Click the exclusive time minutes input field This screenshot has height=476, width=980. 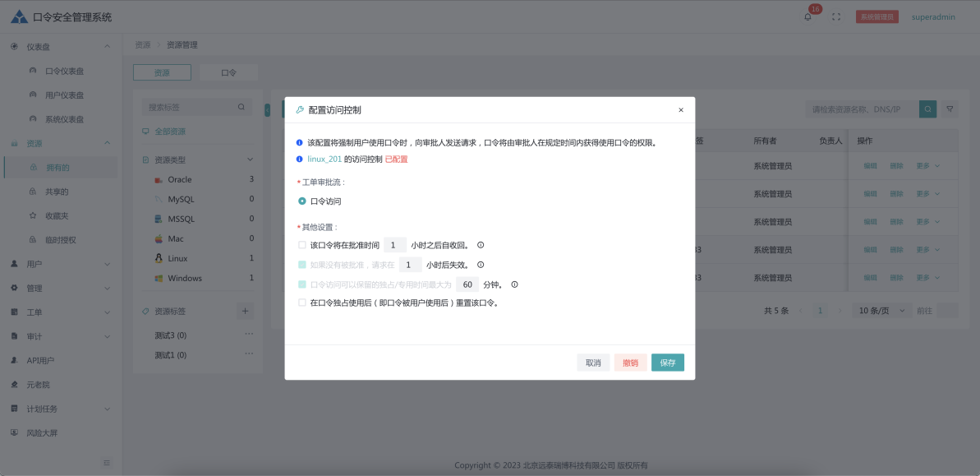[467, 284]
